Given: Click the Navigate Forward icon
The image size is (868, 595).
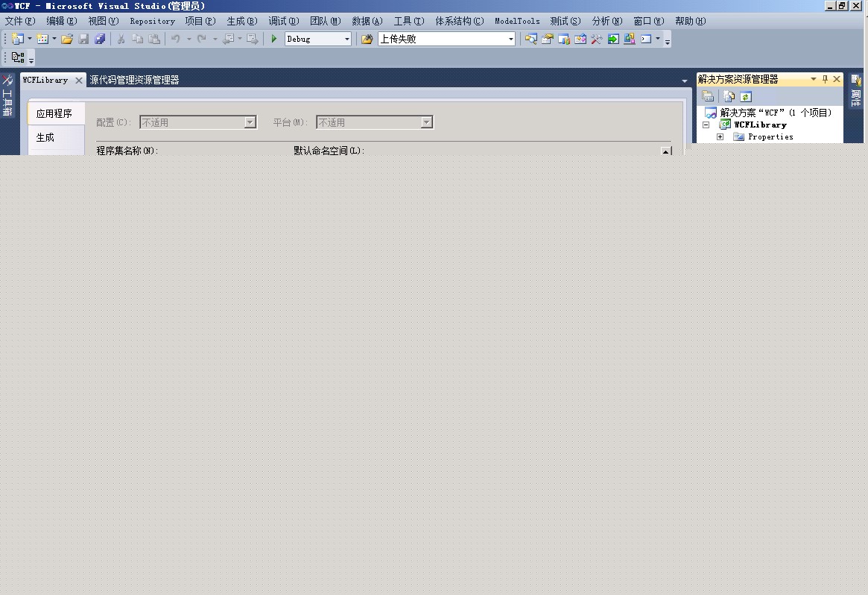Looking at the screenshot, I should [x=253, y=39].
